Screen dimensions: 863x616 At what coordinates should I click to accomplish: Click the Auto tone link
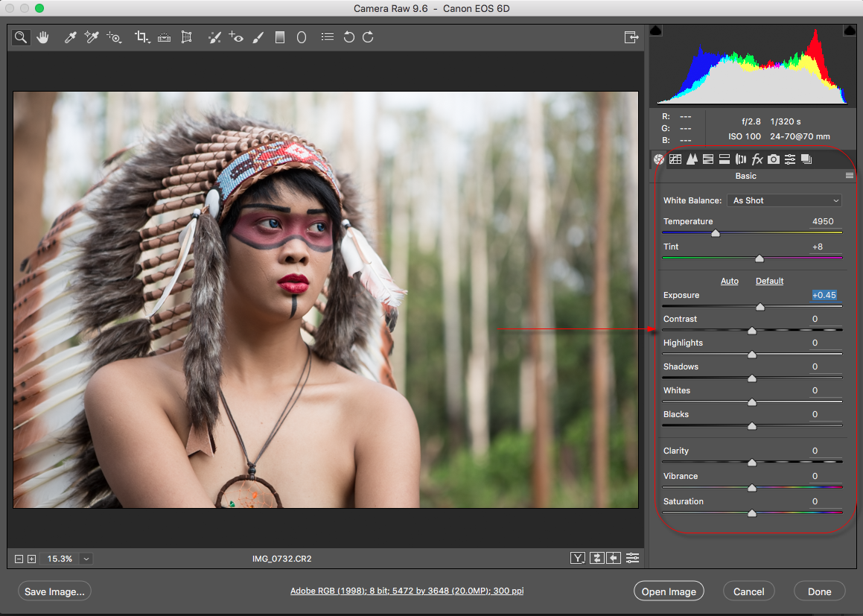pos(730,281)
